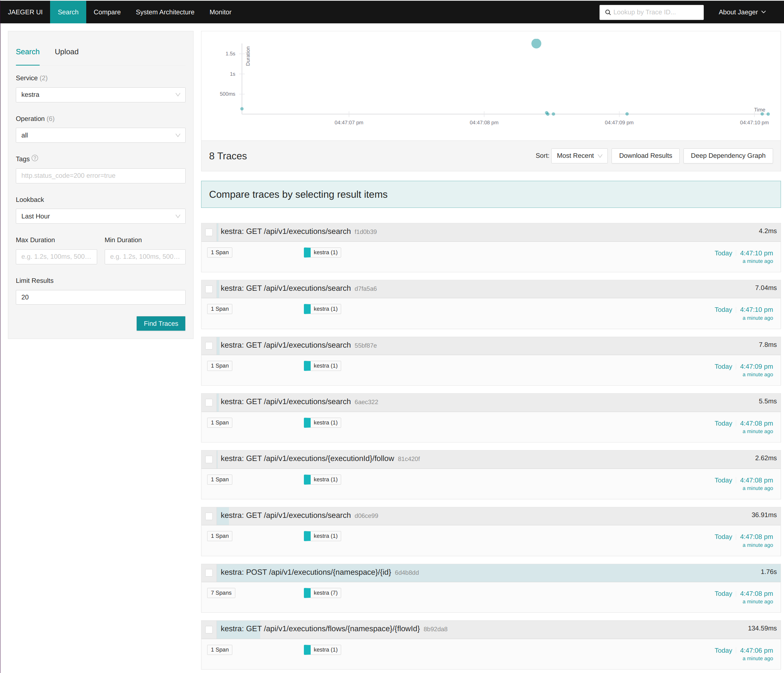Click the first scatter dot on the duration axis
The image size is (784, 673).
(x=242, y=109)
